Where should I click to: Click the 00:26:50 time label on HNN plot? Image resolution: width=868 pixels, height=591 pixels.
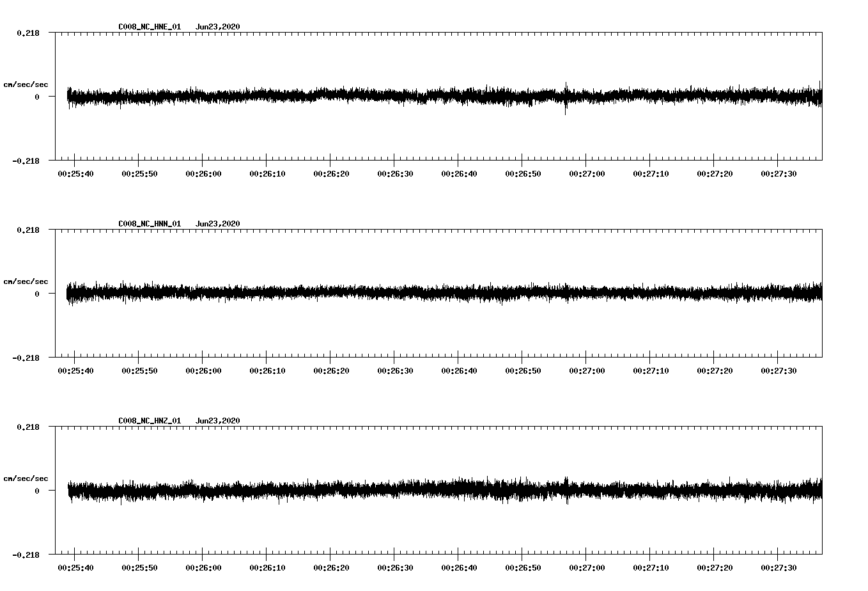tap(523, 371)
